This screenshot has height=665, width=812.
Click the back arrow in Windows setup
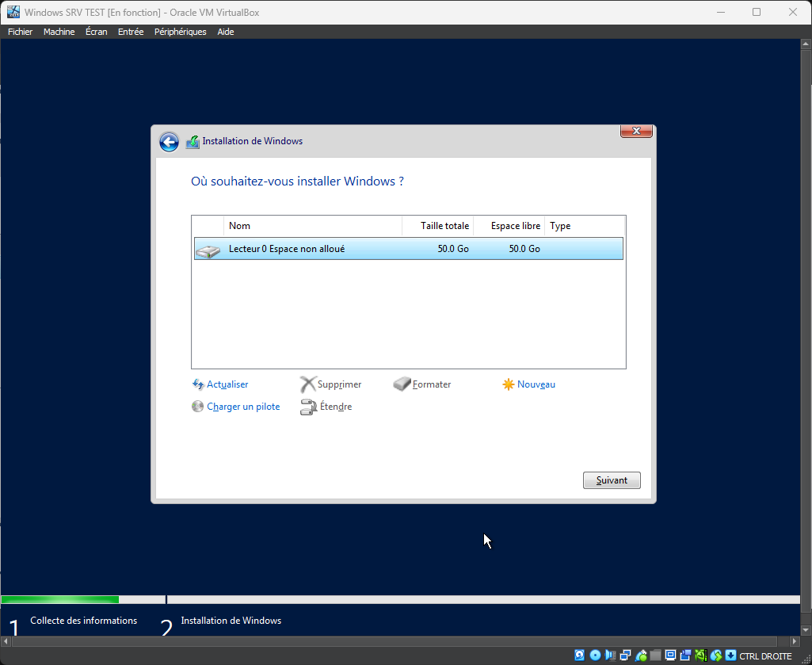tap(169, 142)
